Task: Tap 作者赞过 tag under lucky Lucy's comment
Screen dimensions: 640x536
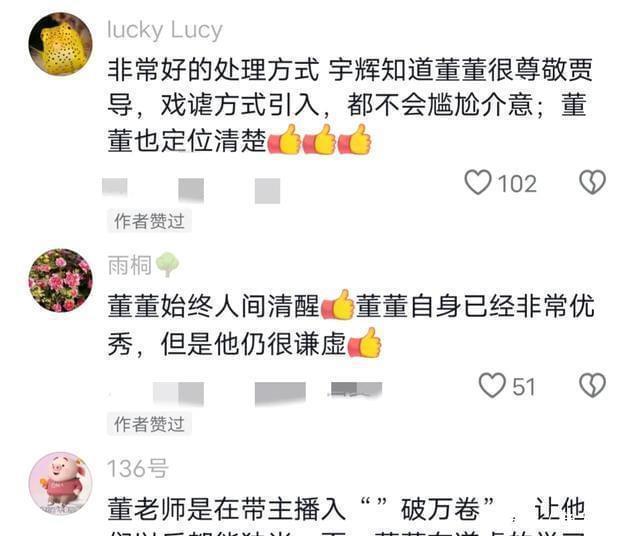Action: (149, 221)
